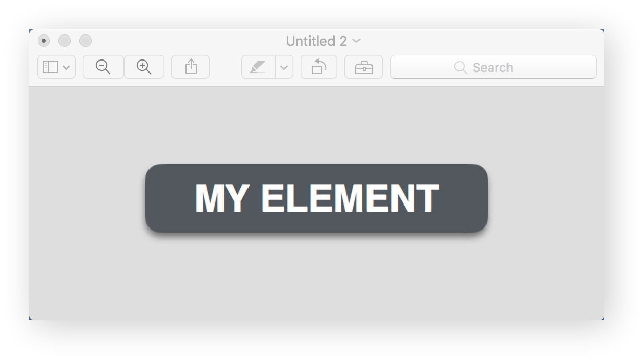Enter full screen with third window button

pyautogui.click(x=85, y=41)
